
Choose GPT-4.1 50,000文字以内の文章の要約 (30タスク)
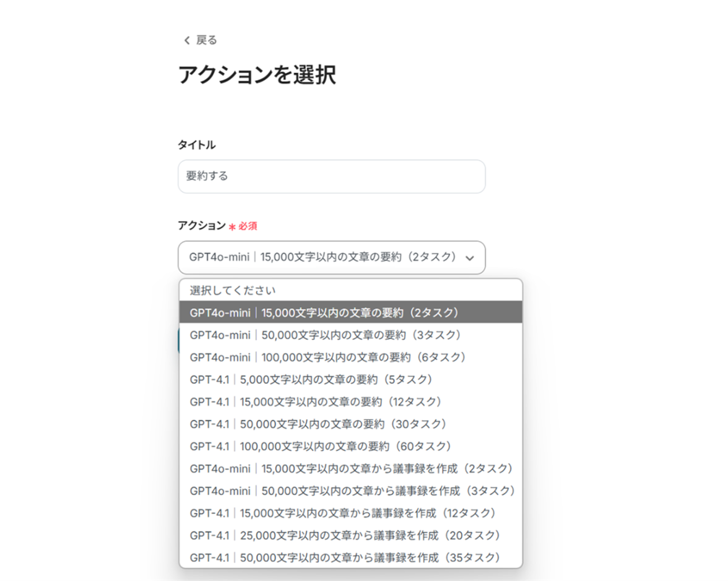point(351,424)
